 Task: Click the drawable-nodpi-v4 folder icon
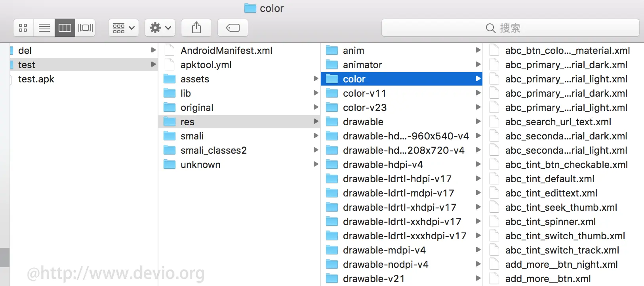point(332,264)
